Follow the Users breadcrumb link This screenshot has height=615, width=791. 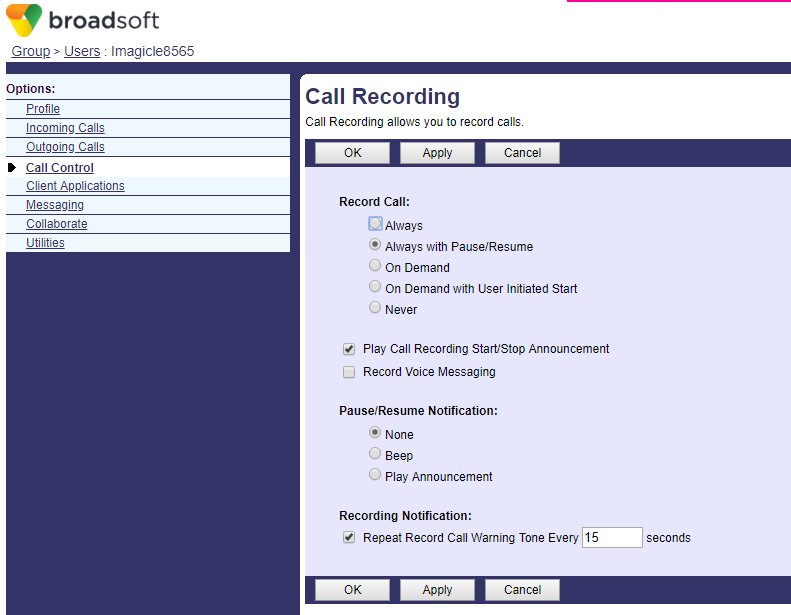point(82,51)
